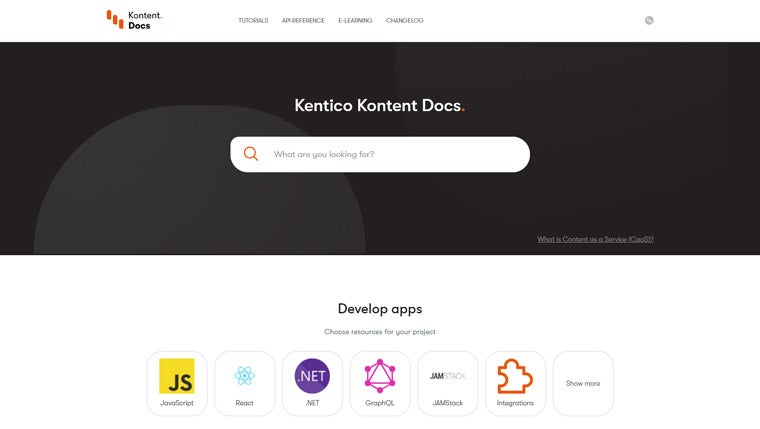Open 'What is Content as a Service (CaaS)?' link
The width and height of the screenshot is (760, 429).
pos(595,239)
